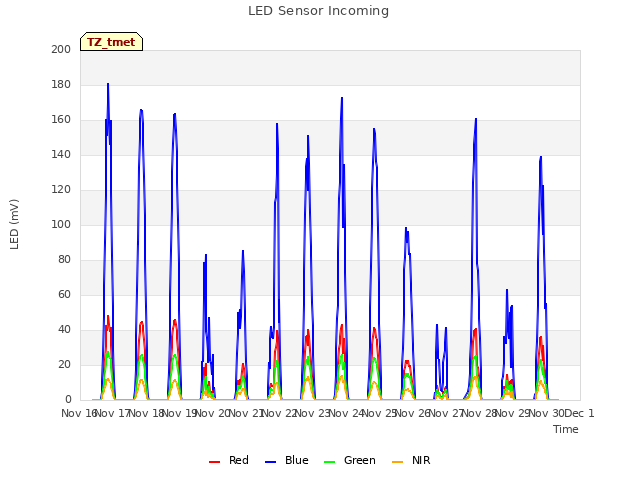This screenshot has height=480, width=640.
Task: Click the blue peak near 173 mV on Nov 23
Action: click(342, 98)
